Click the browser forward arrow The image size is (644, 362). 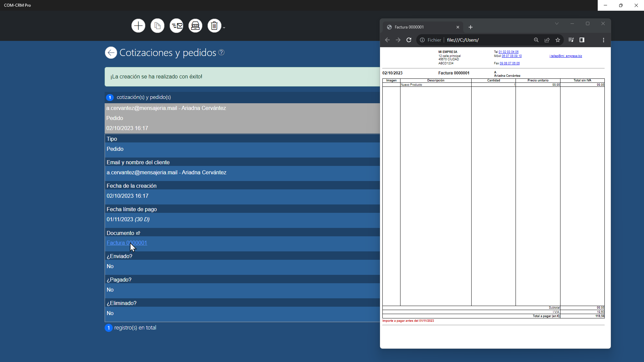tap(398, 40)
